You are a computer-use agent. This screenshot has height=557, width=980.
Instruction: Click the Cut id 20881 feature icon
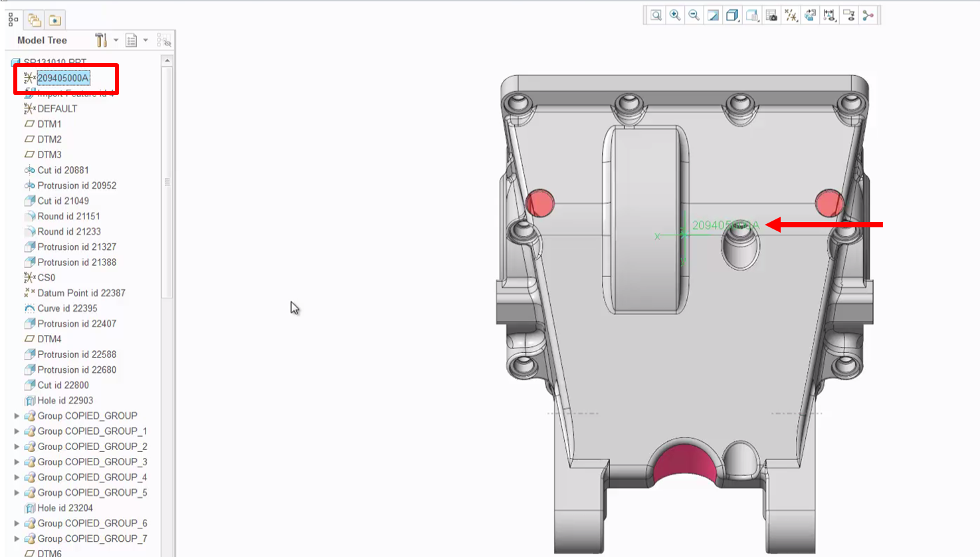(29, 170)
